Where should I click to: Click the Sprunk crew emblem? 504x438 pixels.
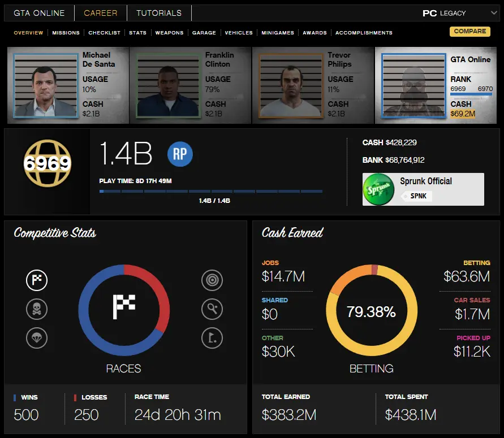378,189
